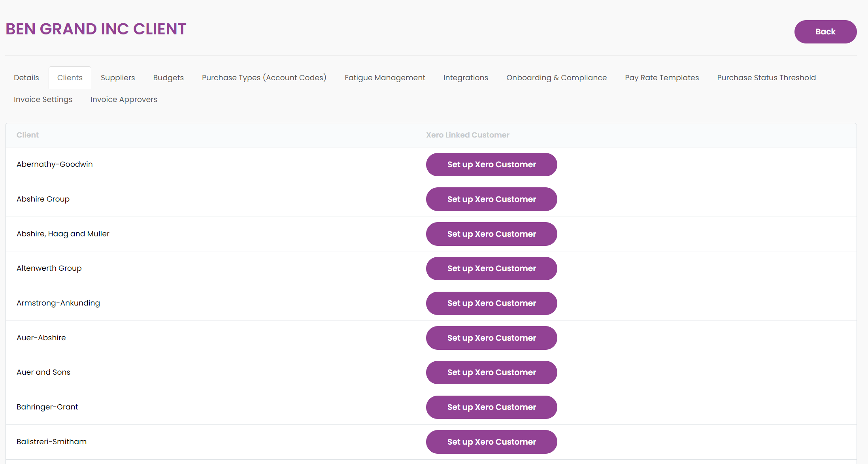The image size is (868, 464).
Task: Click the Abshire, Haag and Muller name
Action: pyautogui.click(x=63, y=234)
